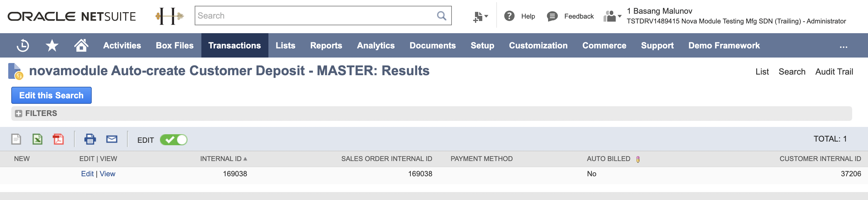
Task: Click the saved search page icon
Action: pyautogui.click(x=16, y=71)
